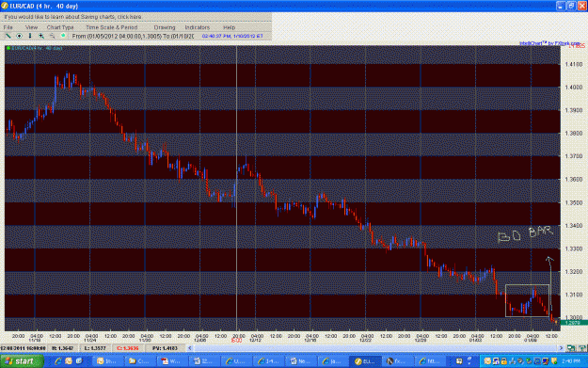Click the second quick launch icon
Viewport: 588px width, 368px height.
click(69, 361)
